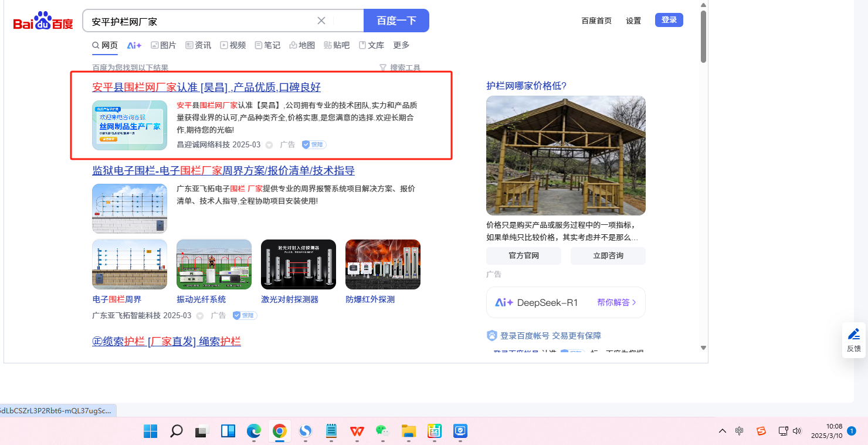Select the 网页 search tab
868x445 pixels.
[x=105, y=45]
